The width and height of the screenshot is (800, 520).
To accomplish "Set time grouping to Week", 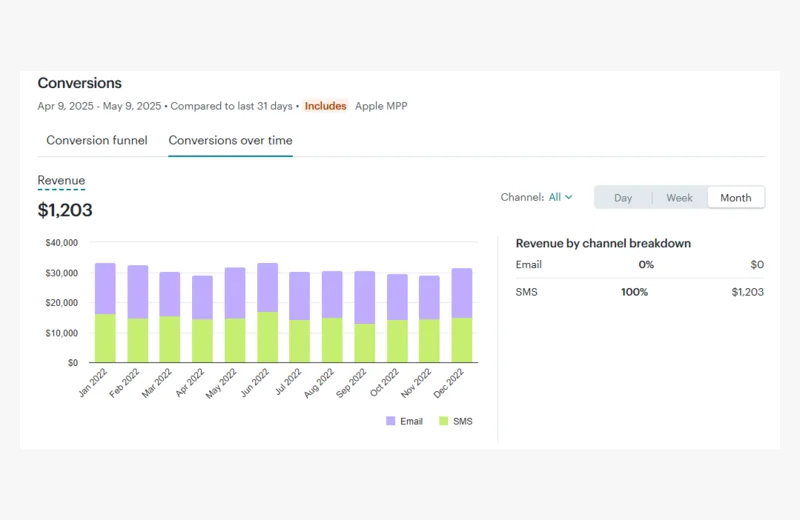I will 679,197.
